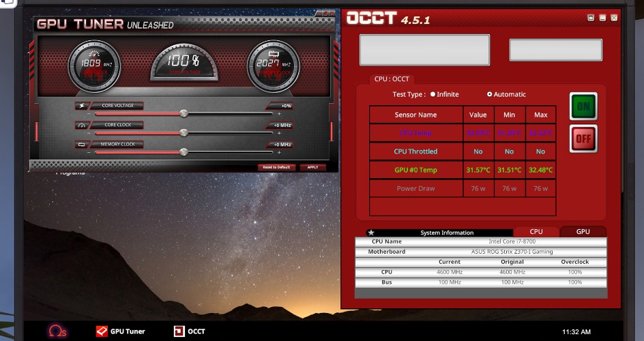Click the chip Memory Clock slider icon
The image size is (644, 341).
(x=81, y=145)
